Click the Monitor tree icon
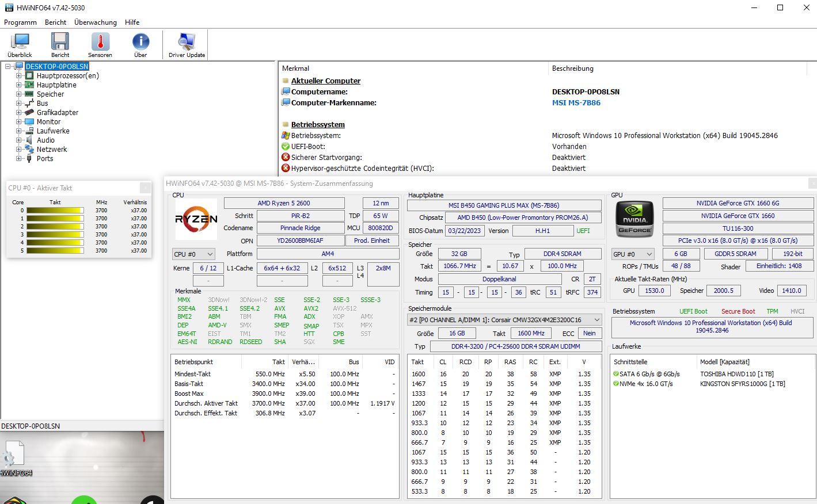This screenshot has width=817, height=504. coord(29,121)
